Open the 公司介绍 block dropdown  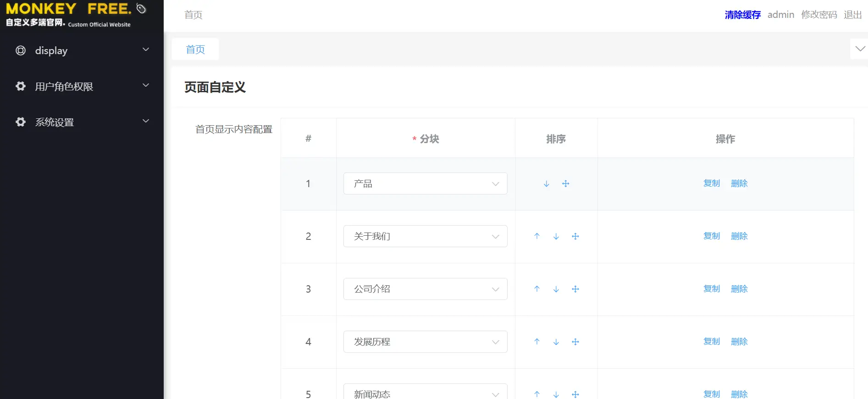[425, 289]
